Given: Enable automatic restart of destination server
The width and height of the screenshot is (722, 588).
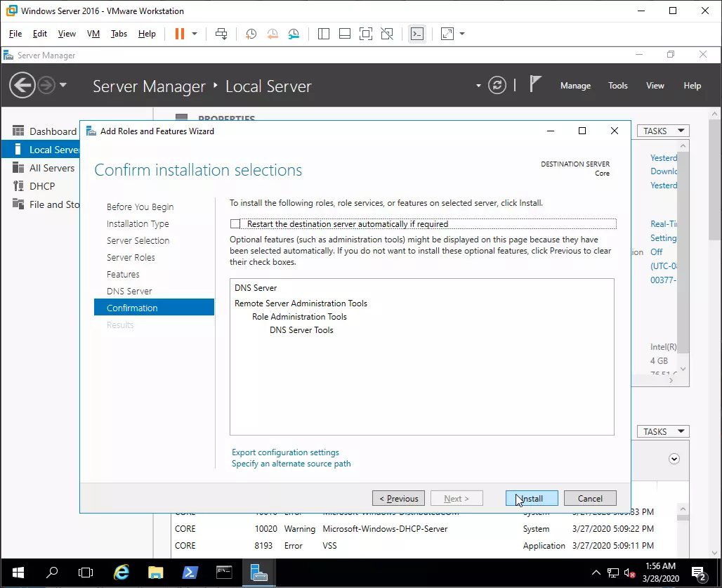Looking at the screenshot, I should (x=235, y=224).
